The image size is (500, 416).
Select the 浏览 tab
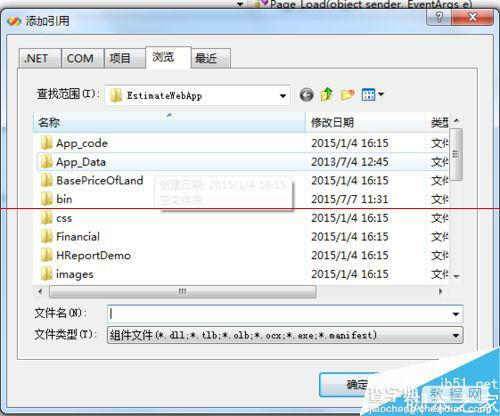(168, 57)
